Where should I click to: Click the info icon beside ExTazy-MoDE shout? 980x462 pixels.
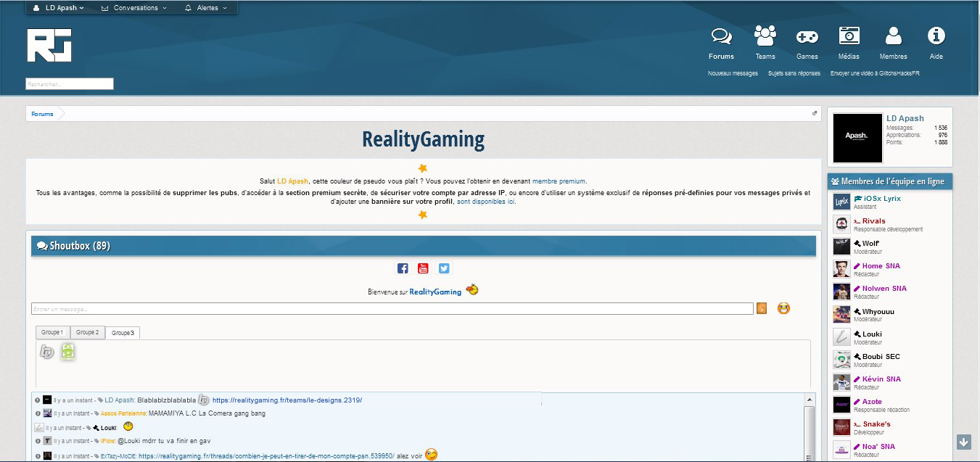(37, 455)
